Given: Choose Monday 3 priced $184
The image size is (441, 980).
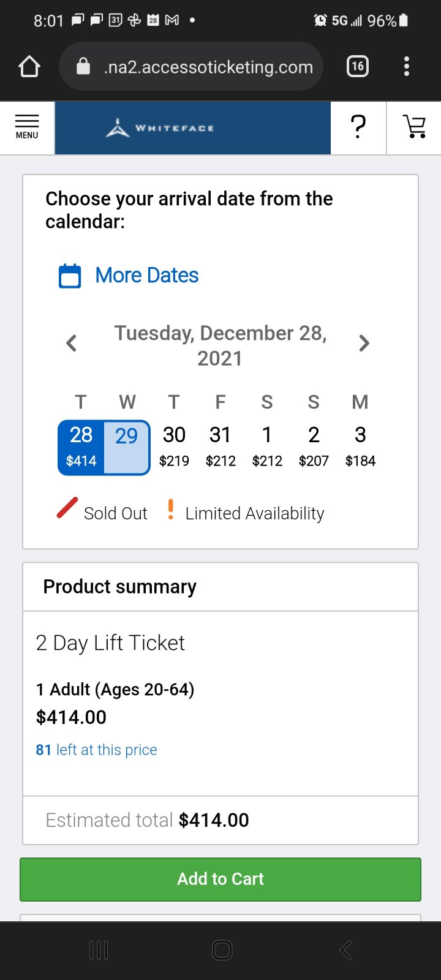Looking at the screenshot, I should tap(360, 447).
